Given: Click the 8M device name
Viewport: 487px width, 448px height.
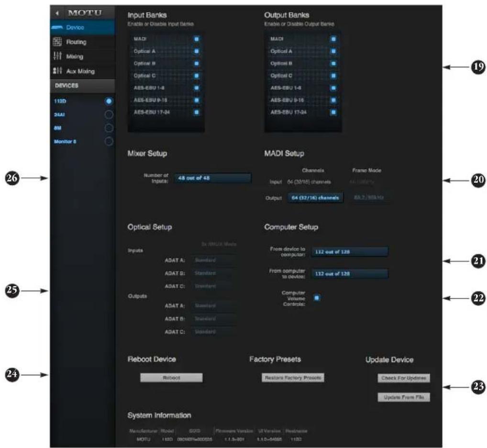Looking at the screenshot, I should (x=57, y=128).
